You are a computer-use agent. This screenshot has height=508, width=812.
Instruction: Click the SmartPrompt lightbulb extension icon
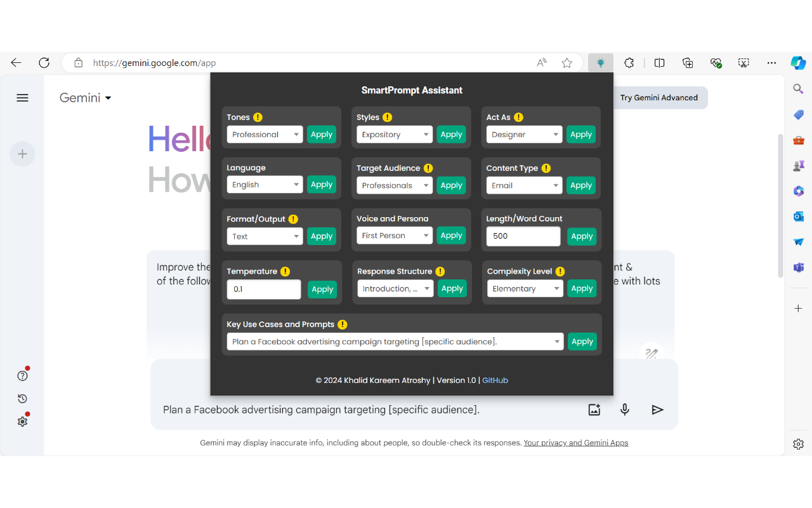click(x=600, y=63)
